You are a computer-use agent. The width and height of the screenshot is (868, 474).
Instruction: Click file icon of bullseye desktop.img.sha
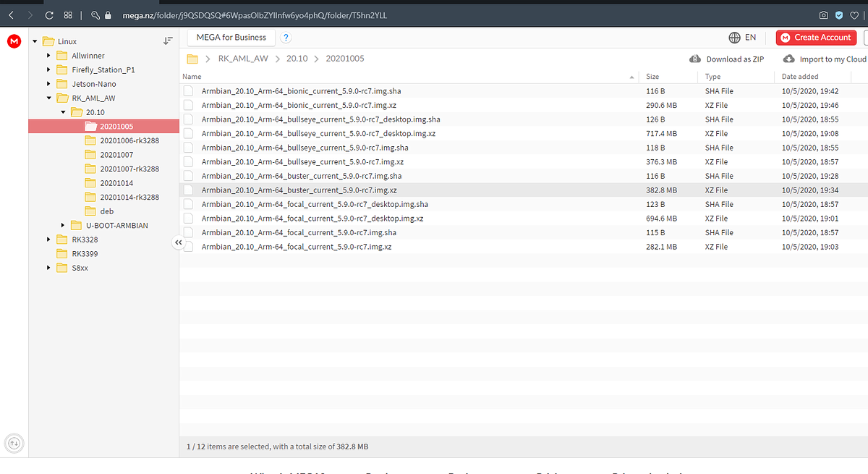coord(188,119)
